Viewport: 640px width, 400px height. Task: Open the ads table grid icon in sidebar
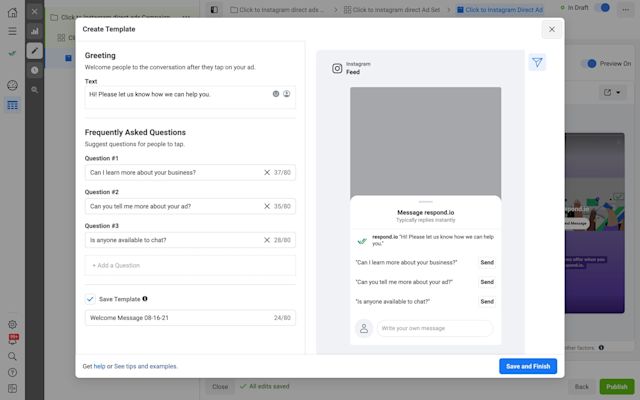point(13,105)
